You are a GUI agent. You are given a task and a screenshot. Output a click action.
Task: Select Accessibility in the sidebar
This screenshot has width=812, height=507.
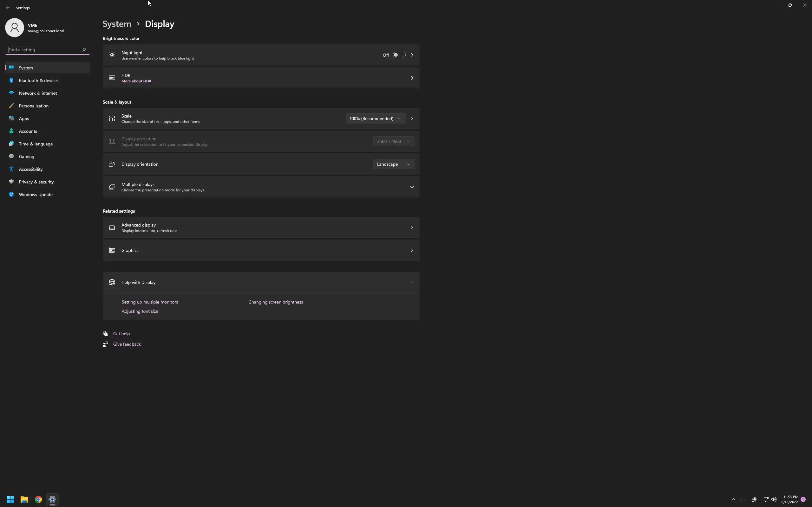[30, 169]
